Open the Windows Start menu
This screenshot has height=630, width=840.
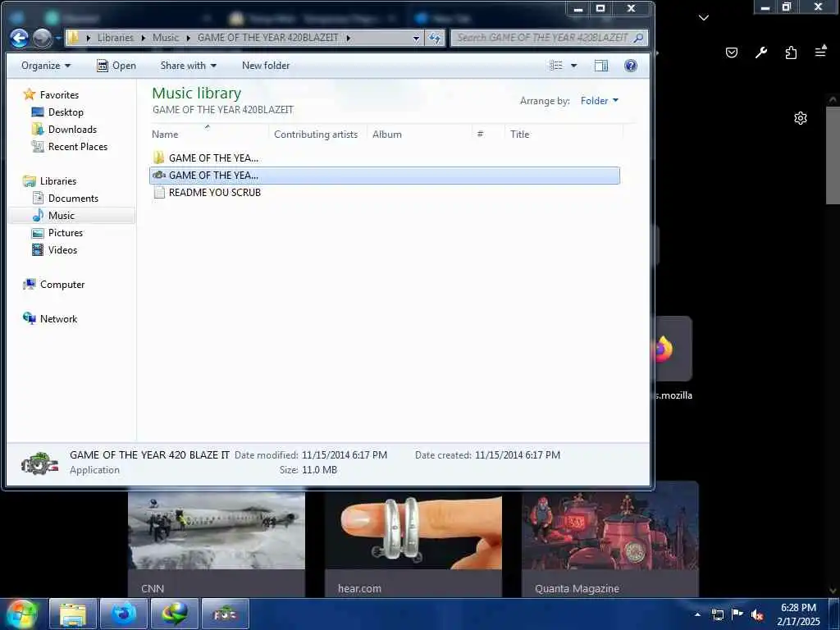coord(22,614)
